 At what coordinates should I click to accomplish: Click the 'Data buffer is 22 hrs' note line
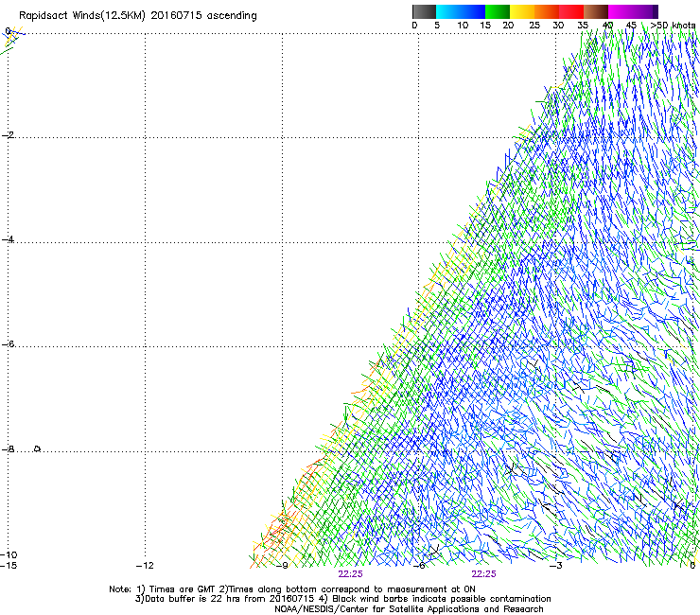pyautogui.click(x=342, y=599)
